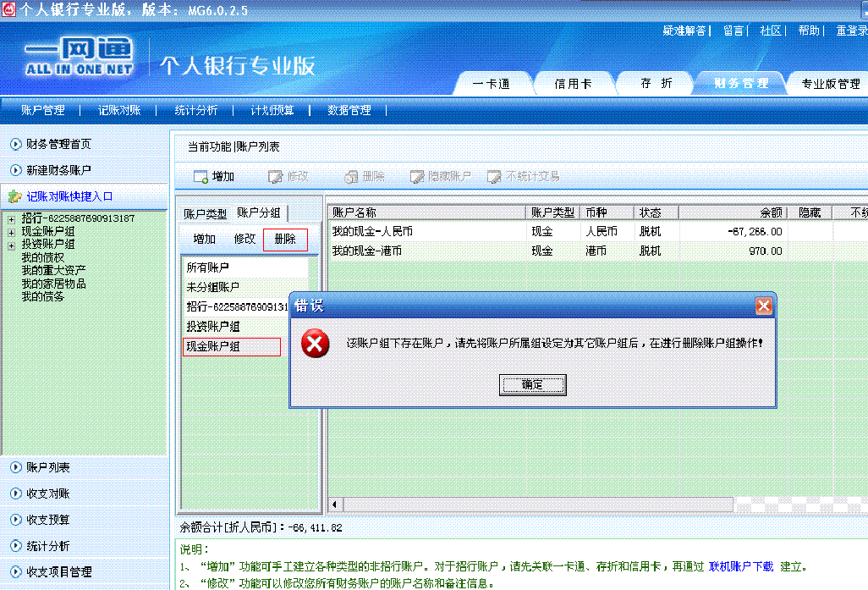Select 未分组账户 in the group list
The image size is (868, 590).
tap(213, 287)
